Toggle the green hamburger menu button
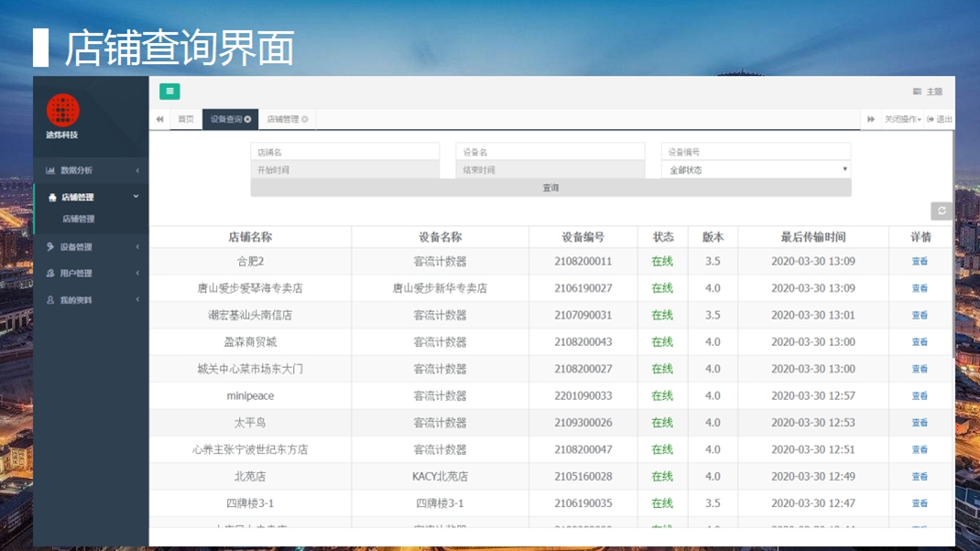980x551 pixels. click(x=169, y=92)
